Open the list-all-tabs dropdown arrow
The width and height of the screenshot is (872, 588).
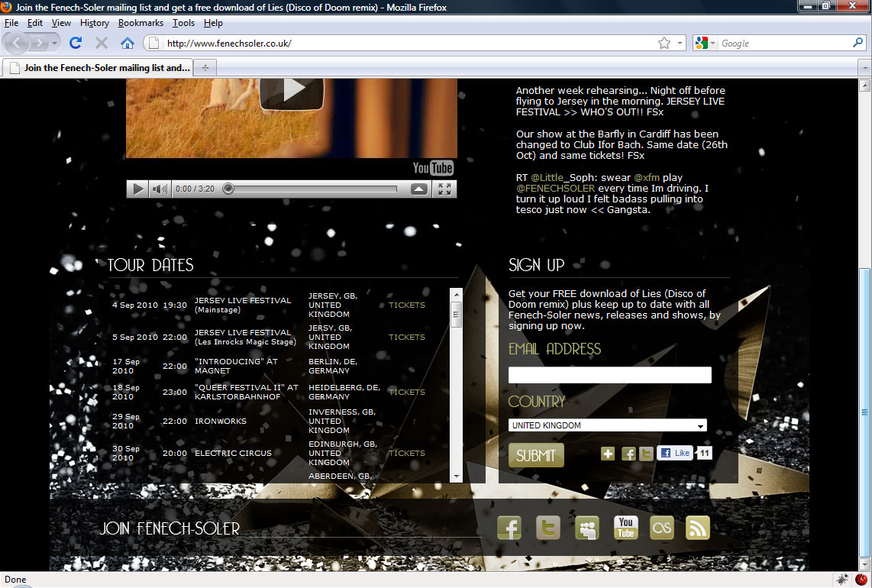point(865,68)
